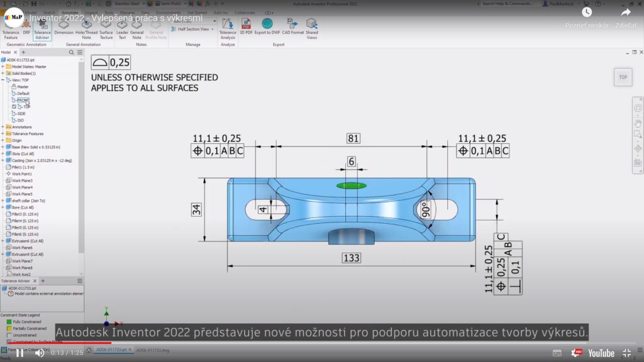Pick the Surface Texture tool

pos(106,30)
